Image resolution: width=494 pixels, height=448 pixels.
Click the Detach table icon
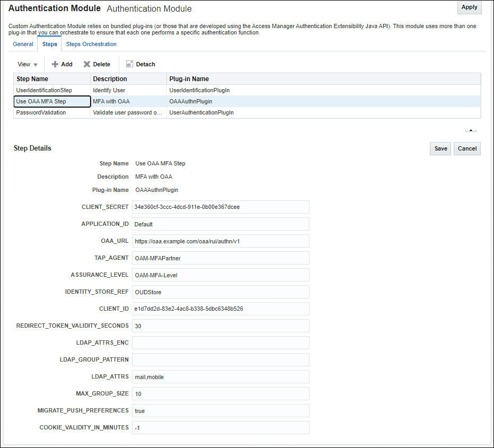point(129,64)
